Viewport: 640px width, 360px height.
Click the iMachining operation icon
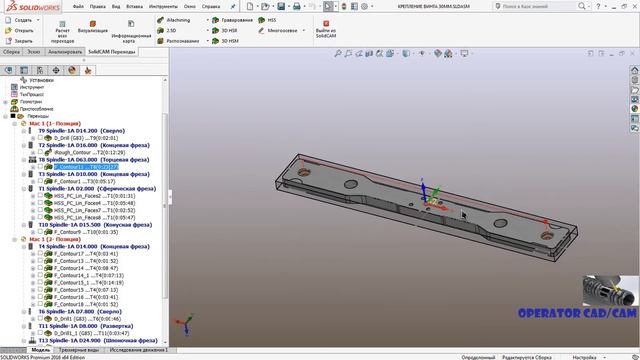pyautogui.click(x=160, y=20)
